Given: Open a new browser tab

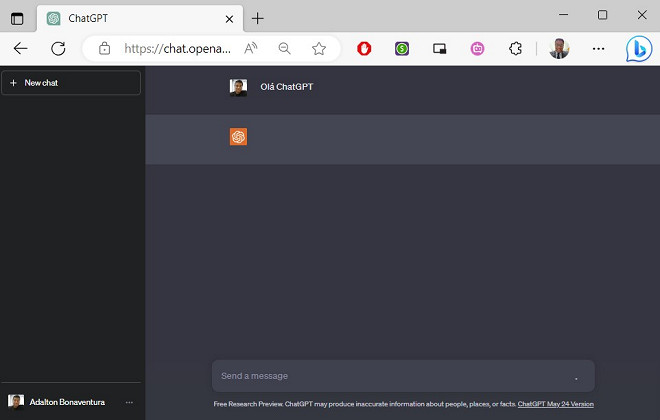Looking at the screenshot, I should [258, 18].
